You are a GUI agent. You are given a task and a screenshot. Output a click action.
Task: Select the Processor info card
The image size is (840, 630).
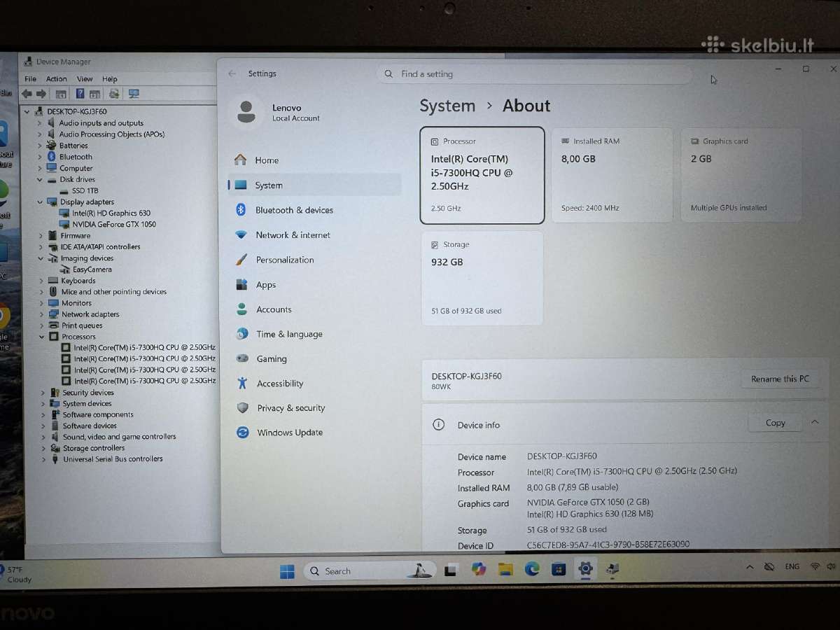pos(482,175)
